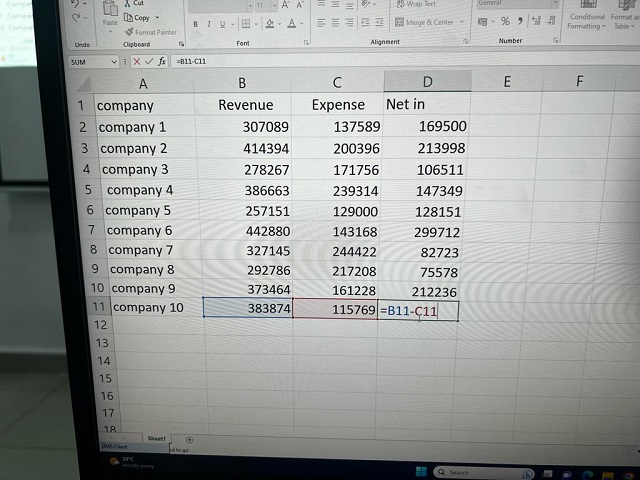Increase indent in Alignment group

point(379,22)
